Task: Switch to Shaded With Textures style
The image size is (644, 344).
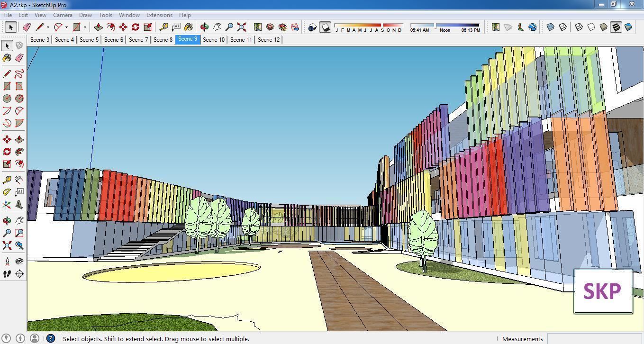Action: 616,27
